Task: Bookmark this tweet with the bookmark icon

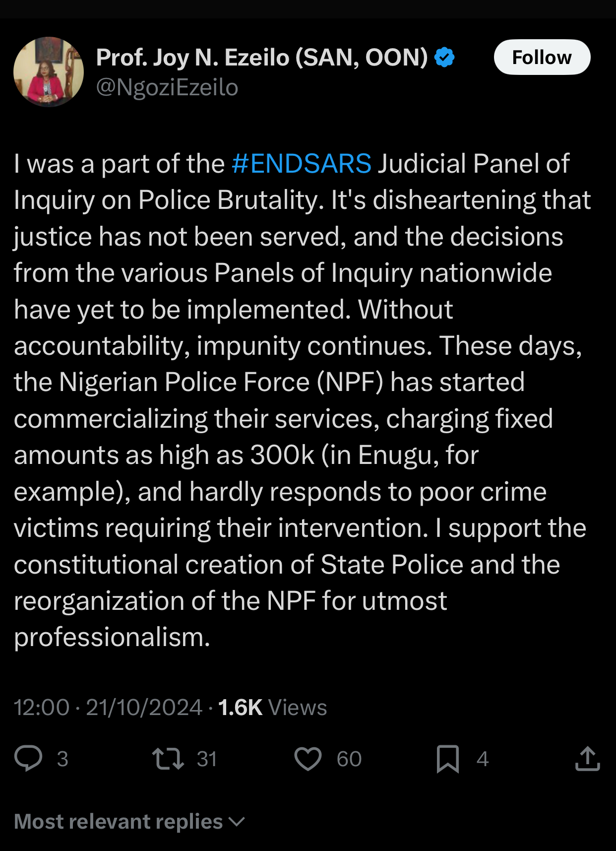Action: (447, 759)
